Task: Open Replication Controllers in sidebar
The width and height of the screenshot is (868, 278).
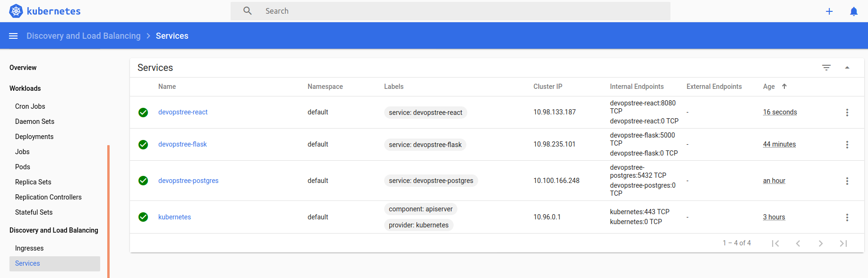Action: [48, 197]
